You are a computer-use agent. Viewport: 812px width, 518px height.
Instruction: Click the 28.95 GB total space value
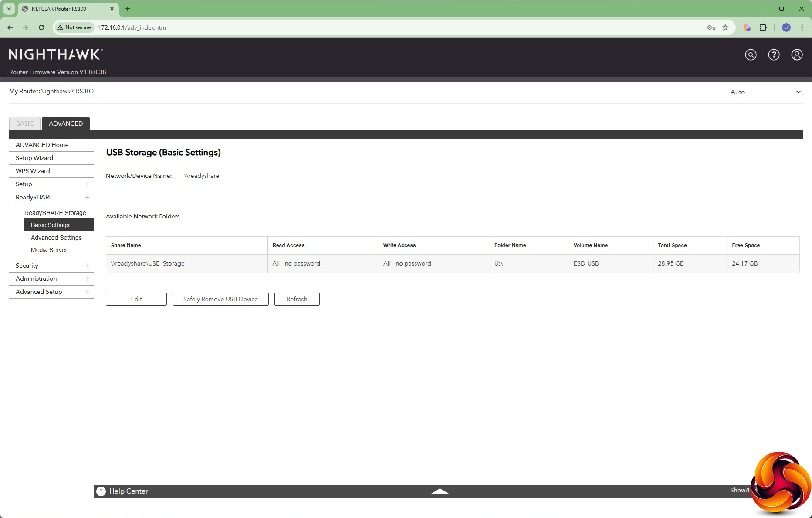point(671,263)
